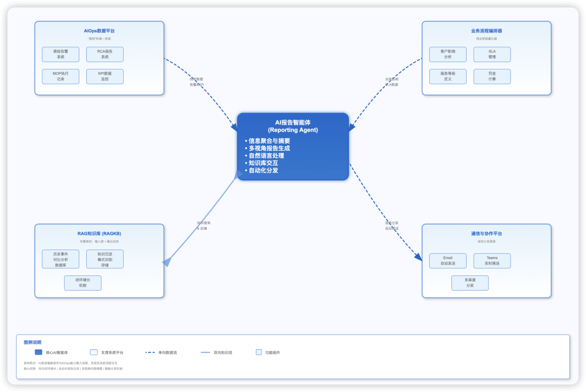The width and height of the screenshot is (586, 392).
Task: Click the 报告分发渠道 subtitle
Action: point(486,242)
